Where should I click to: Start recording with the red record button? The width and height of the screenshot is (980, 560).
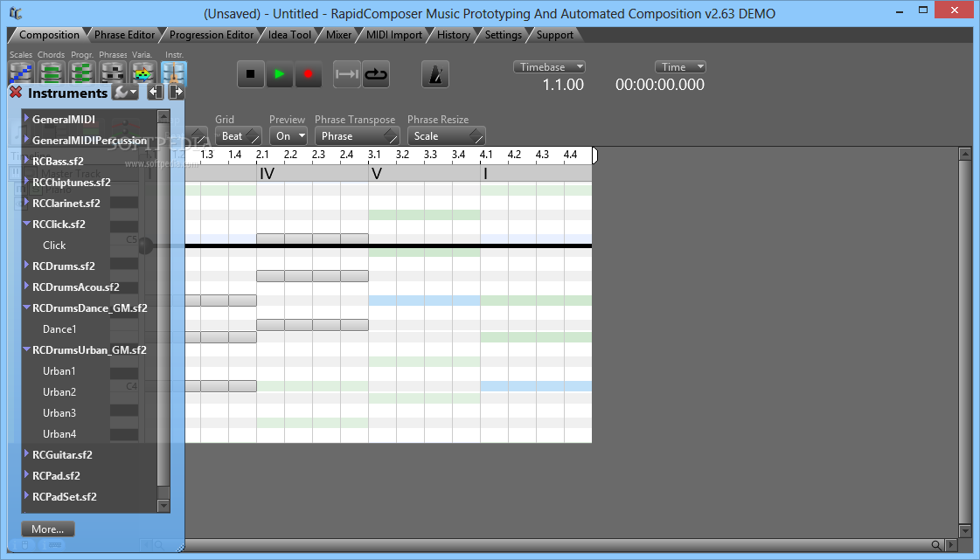pyautogui.click(x=308, y=74)
